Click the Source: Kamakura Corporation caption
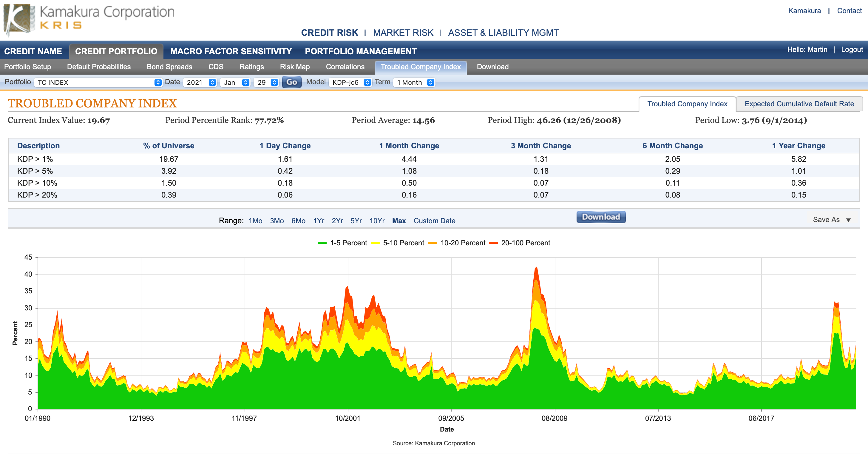 click(434, 443)
